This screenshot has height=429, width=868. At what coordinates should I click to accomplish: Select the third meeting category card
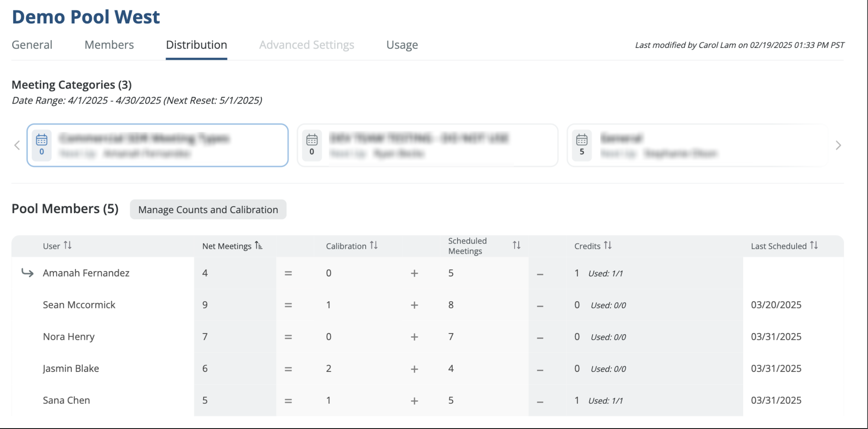point(697,145)
